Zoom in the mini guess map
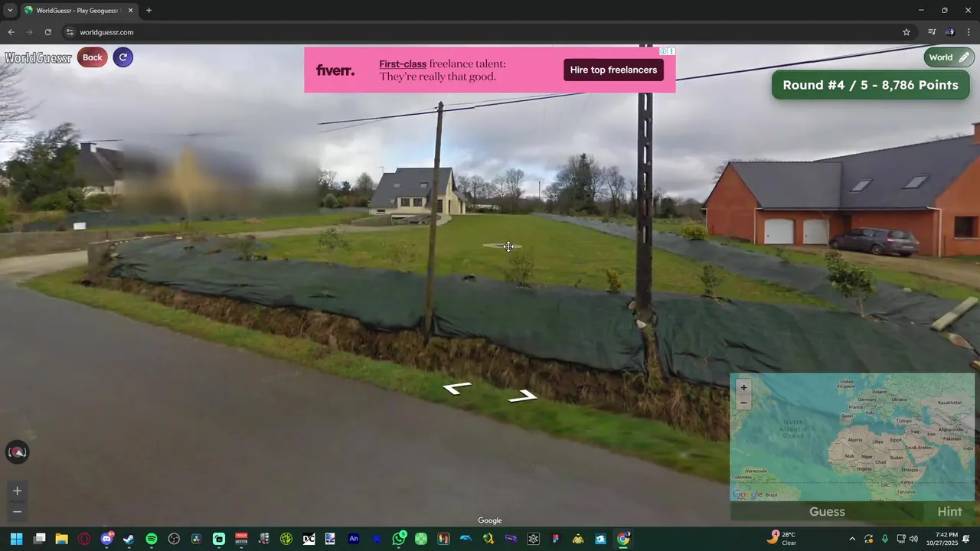The height and width of the screenshot is (551, 980). 743,387
